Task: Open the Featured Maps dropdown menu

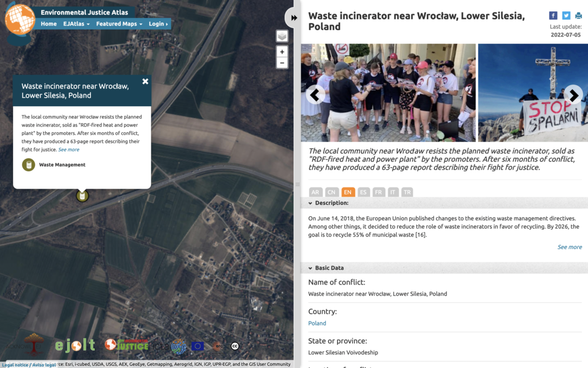Action: tap(119, 23)
